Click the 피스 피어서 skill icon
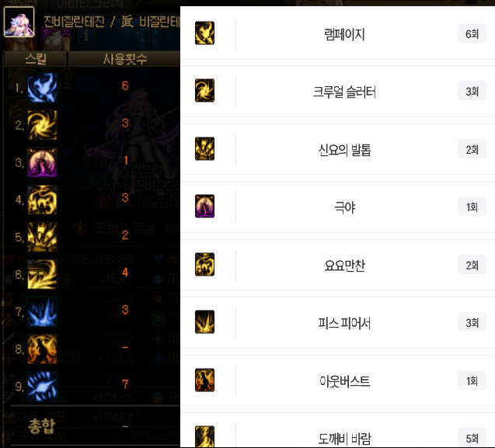This screenshot has height=448, width=495. click(204, 321)
